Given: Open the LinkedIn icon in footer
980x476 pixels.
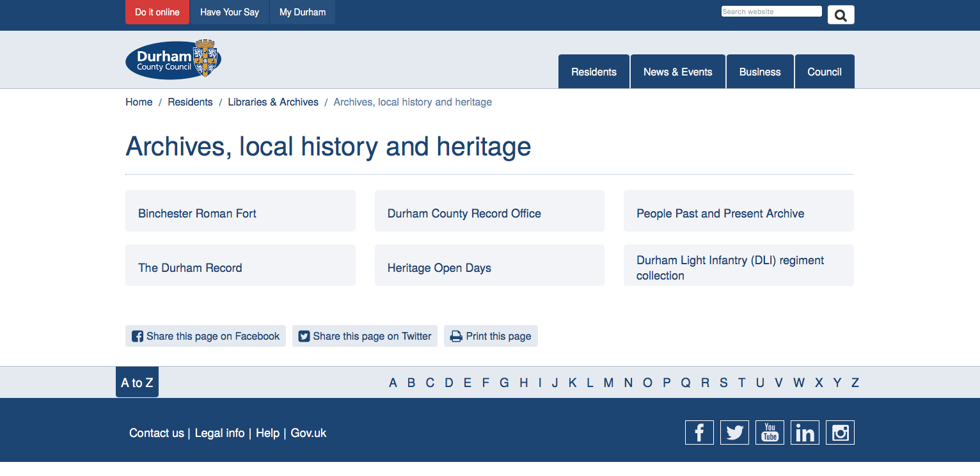Looking at the screenshot, I should [805, 432].
